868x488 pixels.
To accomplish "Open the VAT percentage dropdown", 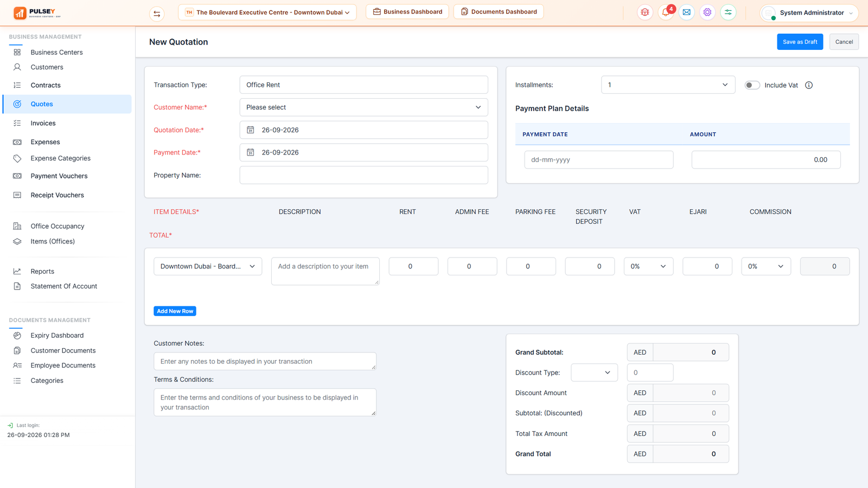I will [x=648, y=266].
